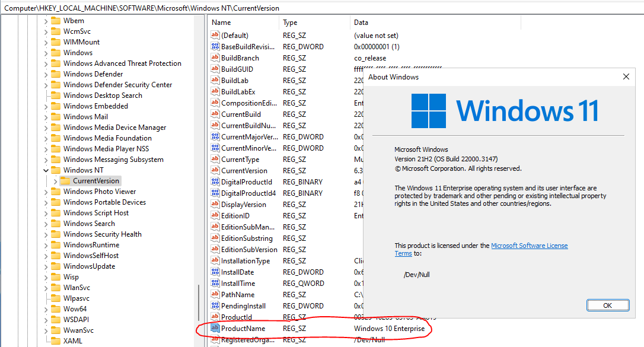This screenshot has width=644, height=347.
Task: Select the Windows Defender Security Center key
Action: pyautogui.click(x=117, y=85)
